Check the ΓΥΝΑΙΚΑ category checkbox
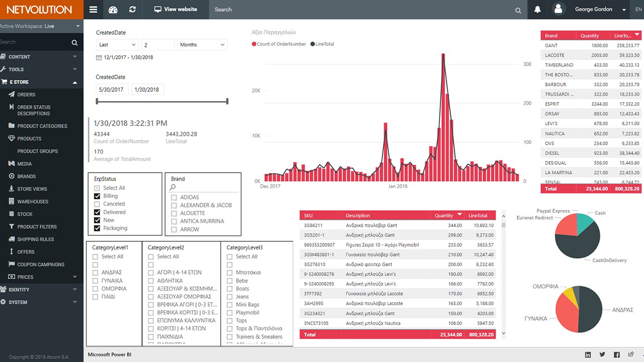The image size is (644, 362). pyautogui.click(x=95, y=281)
